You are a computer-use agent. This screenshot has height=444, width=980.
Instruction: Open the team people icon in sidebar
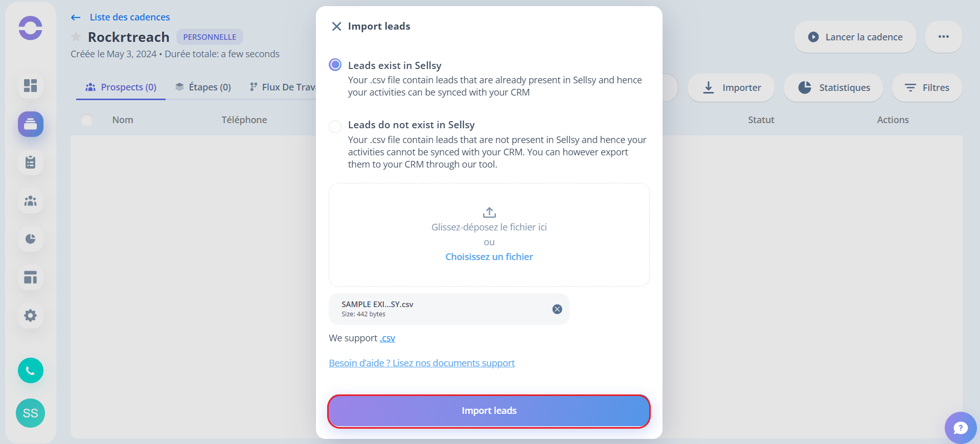click(31, 201)
